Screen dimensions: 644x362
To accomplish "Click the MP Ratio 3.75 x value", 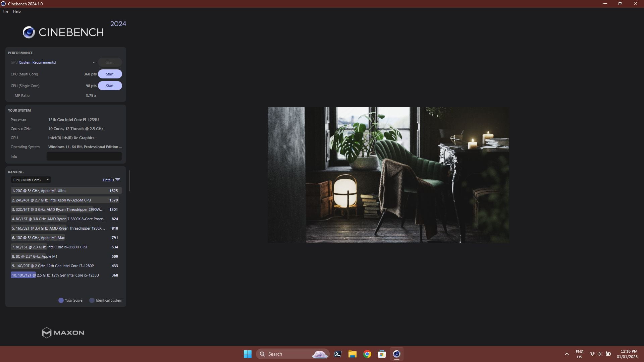I will click(x=91, y=96).
